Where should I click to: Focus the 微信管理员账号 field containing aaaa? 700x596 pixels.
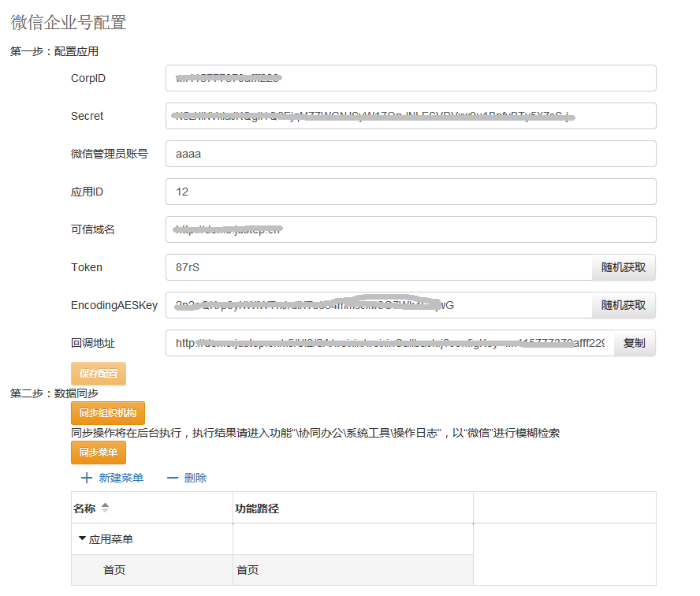pos(411,154)
